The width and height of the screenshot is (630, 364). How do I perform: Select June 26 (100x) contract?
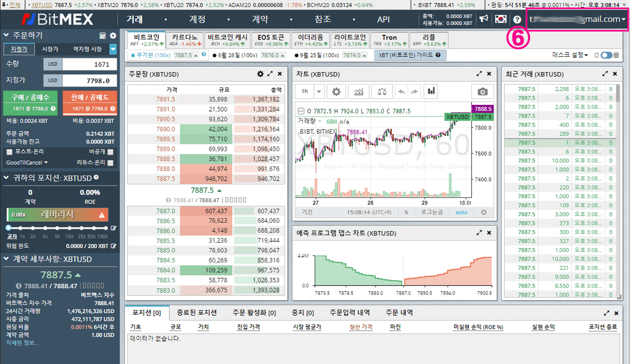coord(249,55)
